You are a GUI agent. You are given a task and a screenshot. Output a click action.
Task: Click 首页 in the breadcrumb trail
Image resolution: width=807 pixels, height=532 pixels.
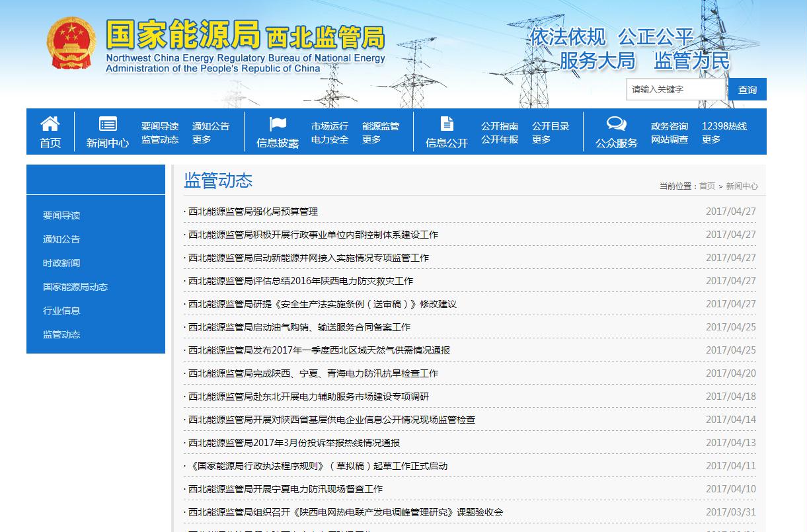tap(707, 186)
